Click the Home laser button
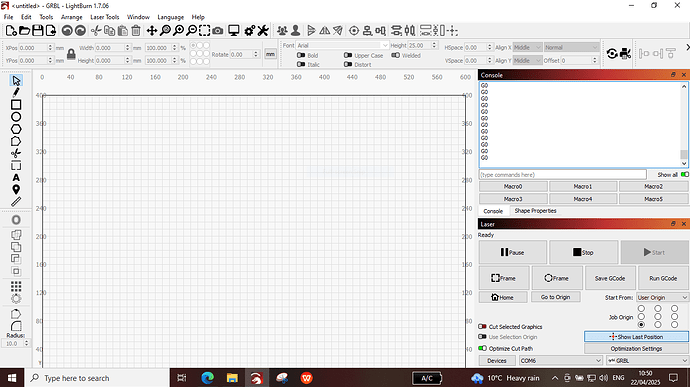Screen dimensions: 690x387 [503, 297]
